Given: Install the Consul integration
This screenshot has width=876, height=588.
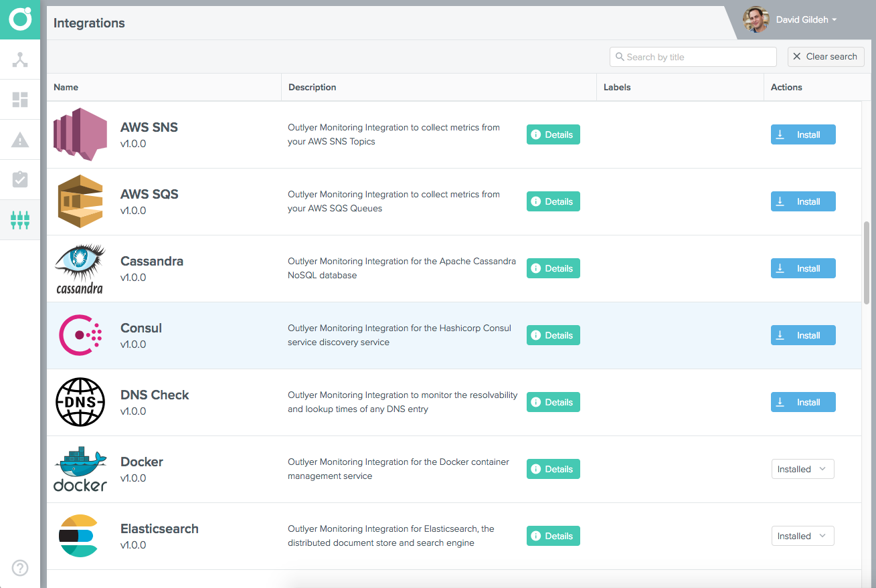Looking at the screenshot, I should click(803, 335).
